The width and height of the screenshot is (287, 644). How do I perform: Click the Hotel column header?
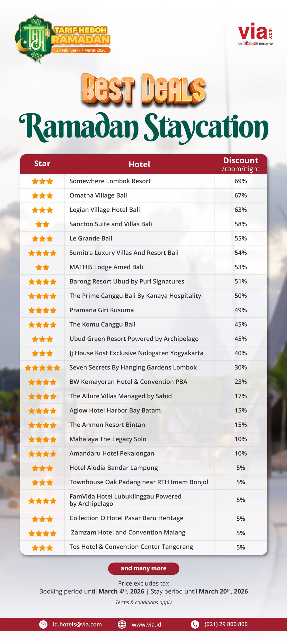[139, 164]
